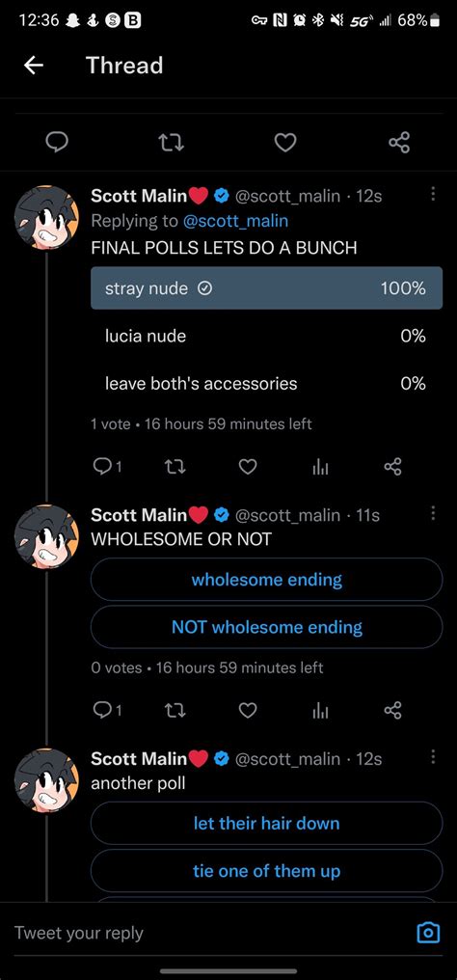Open more options on another poll tweet

[433, 757]
